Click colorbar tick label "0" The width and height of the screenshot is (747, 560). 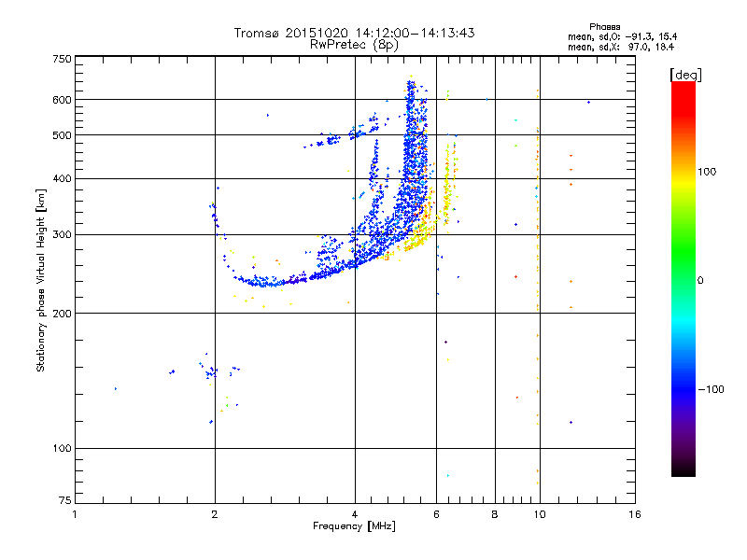coord(700,281)
